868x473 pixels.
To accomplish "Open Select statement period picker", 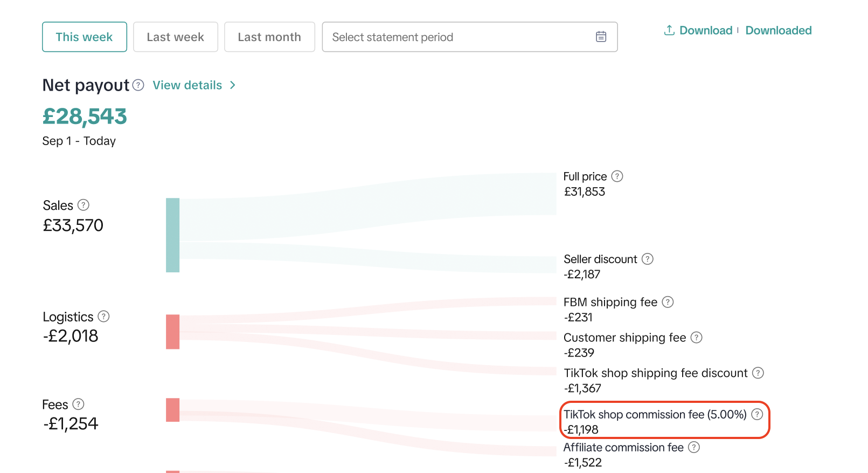I will (458, 37).
